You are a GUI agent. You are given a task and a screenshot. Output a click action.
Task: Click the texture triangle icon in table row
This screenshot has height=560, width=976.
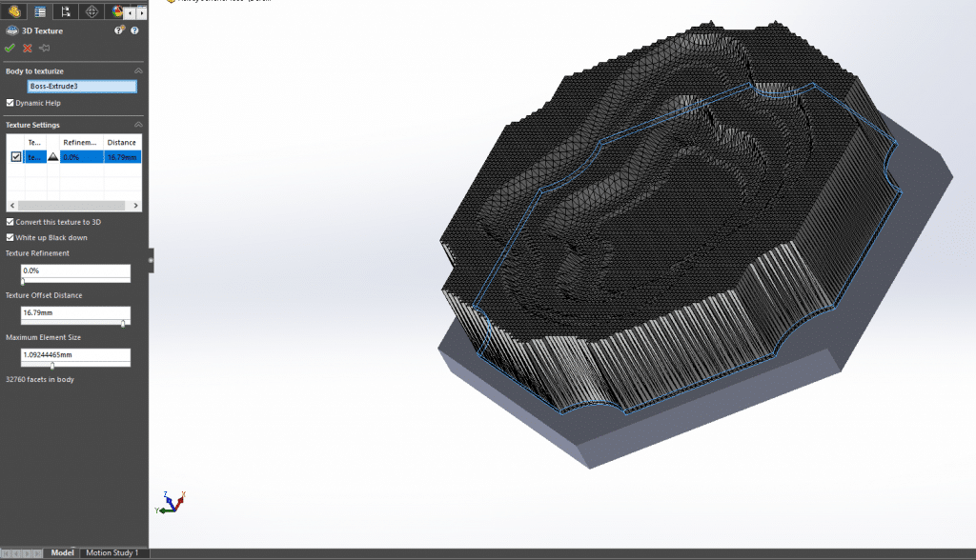[53, 157]
